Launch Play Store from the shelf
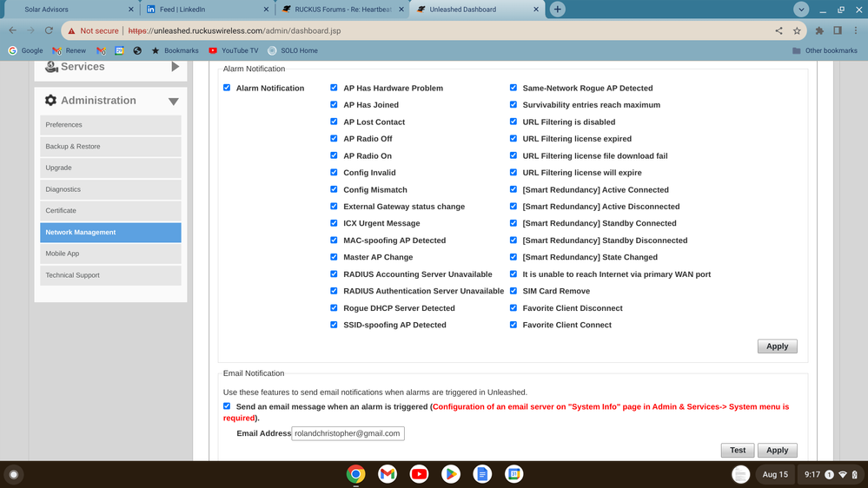This screenshot has height=488, width=868. pos(451,474)
